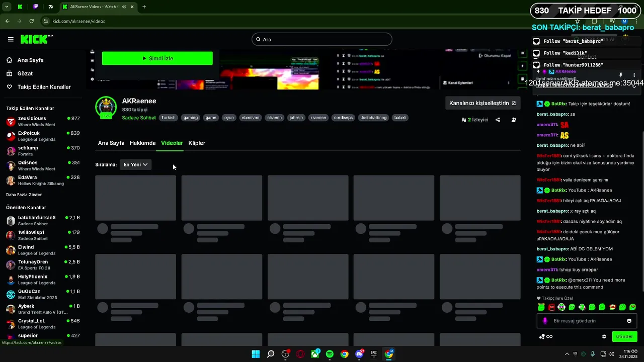Viewport: 644px width, 362px height.
Task: Go back in the browser
Action: [x=7, y=21]
